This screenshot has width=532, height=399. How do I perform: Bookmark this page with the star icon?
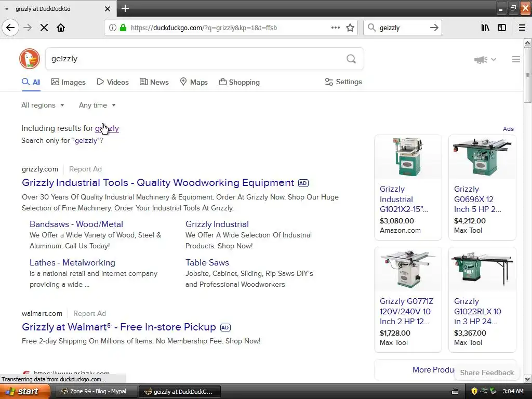click(350, 28)
